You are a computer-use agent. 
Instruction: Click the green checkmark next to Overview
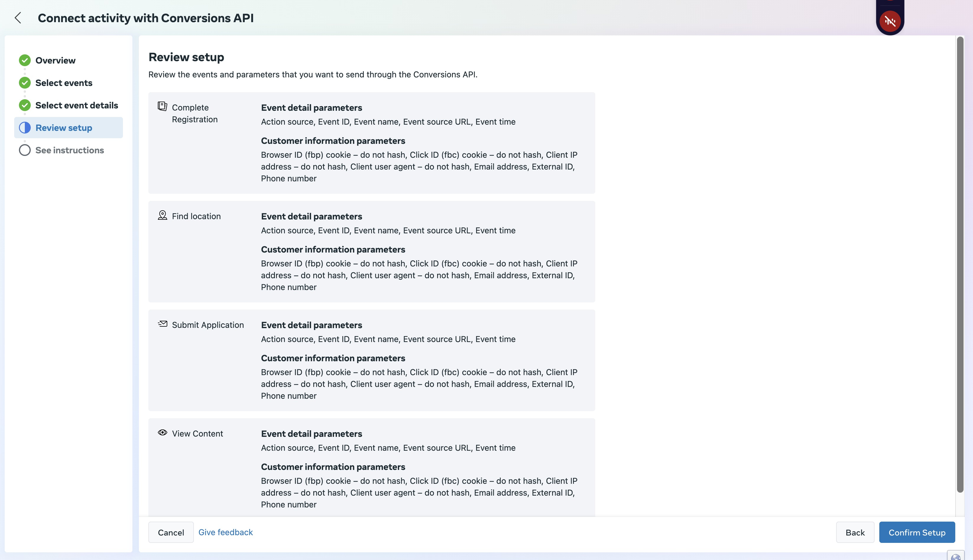(25, 60)
